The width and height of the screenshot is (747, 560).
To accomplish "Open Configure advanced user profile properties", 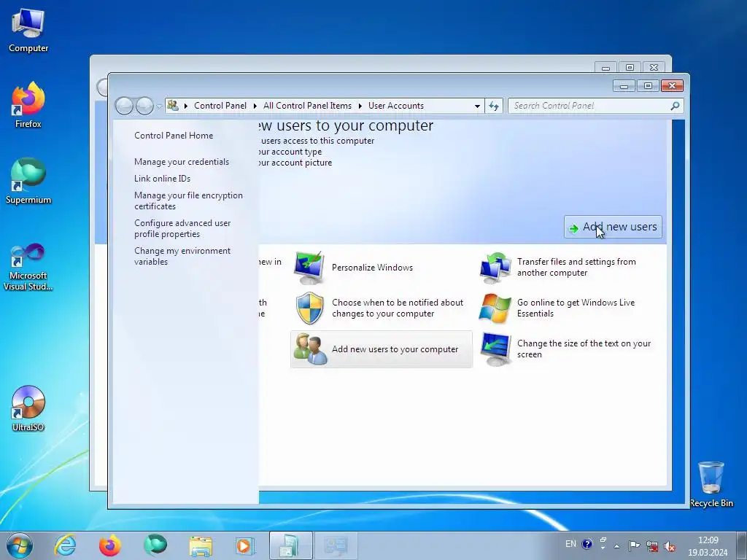I will [182, 228].
